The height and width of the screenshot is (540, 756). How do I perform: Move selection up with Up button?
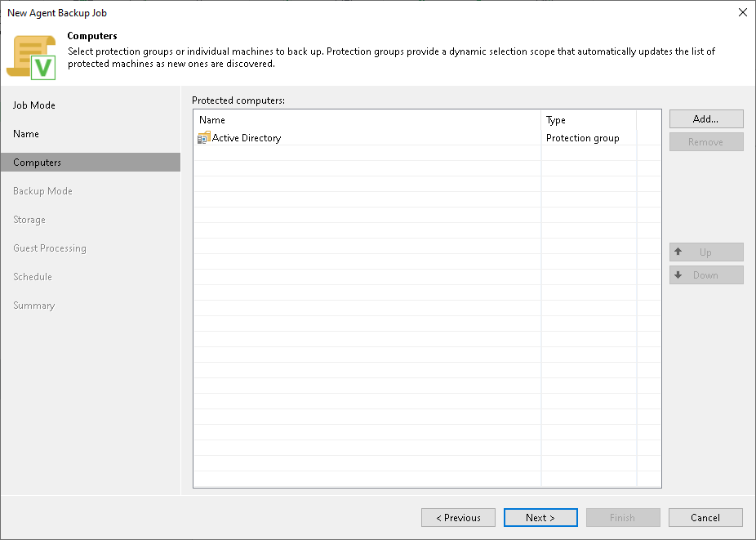tap(705, 252)
